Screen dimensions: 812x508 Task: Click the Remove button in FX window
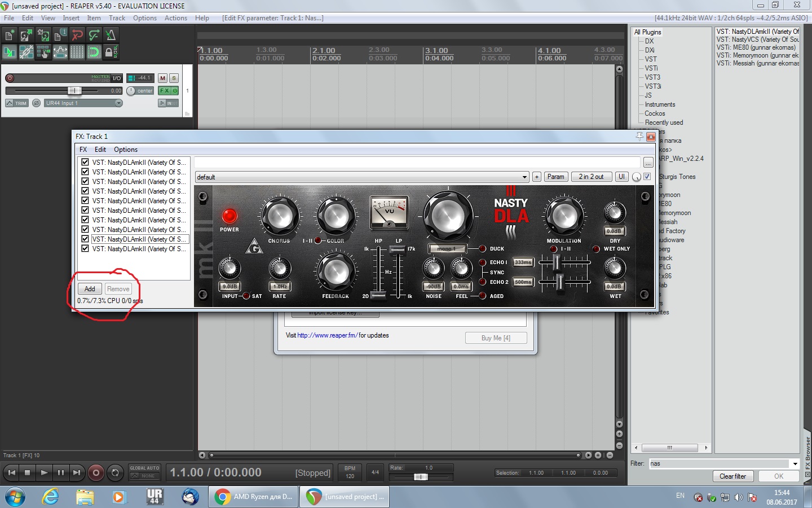tap(118, 289)
